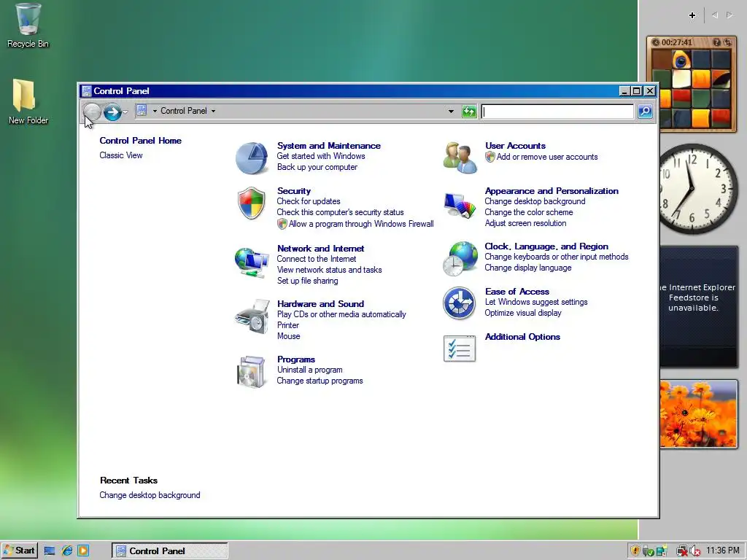Open the Get started with Windows link
This screenshot has height=560, width=747.
pyautogui.click(x=321, y=156)
